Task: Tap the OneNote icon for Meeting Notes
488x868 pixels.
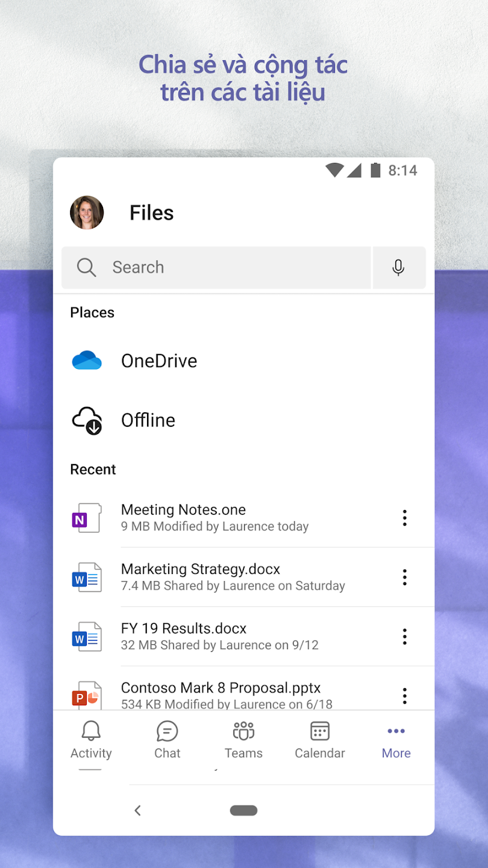Action: [x=87, y=518]
